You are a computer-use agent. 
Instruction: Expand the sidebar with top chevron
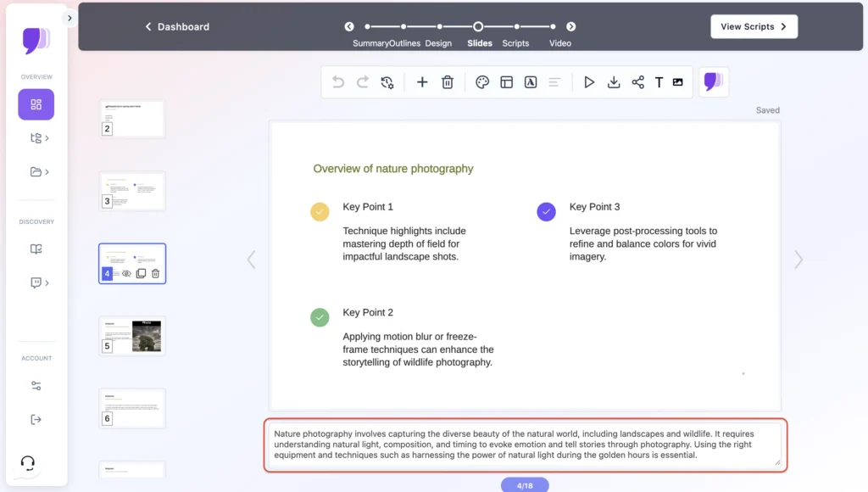[70, 19]
